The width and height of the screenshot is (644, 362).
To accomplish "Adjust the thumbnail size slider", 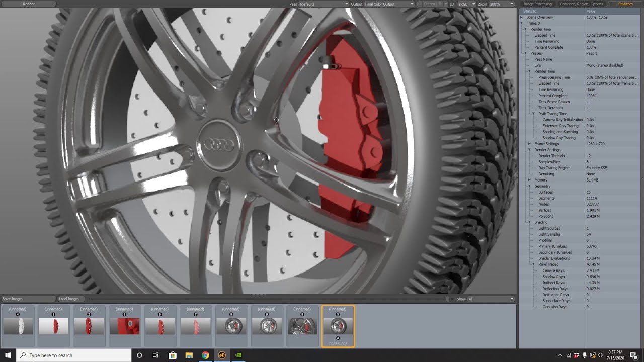I will [x=448, y=299].
